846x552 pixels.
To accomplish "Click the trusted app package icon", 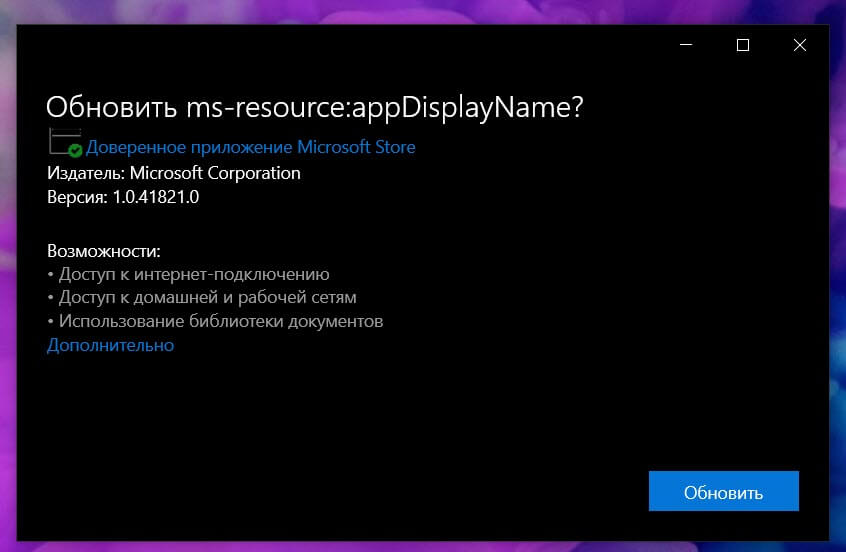I will pos(65,143).
